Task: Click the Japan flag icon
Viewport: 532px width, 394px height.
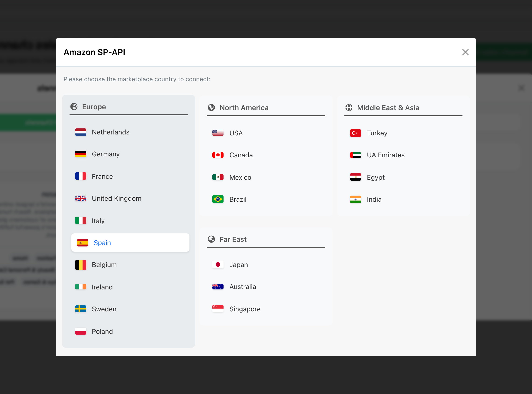Action: [x=218, y=265]
